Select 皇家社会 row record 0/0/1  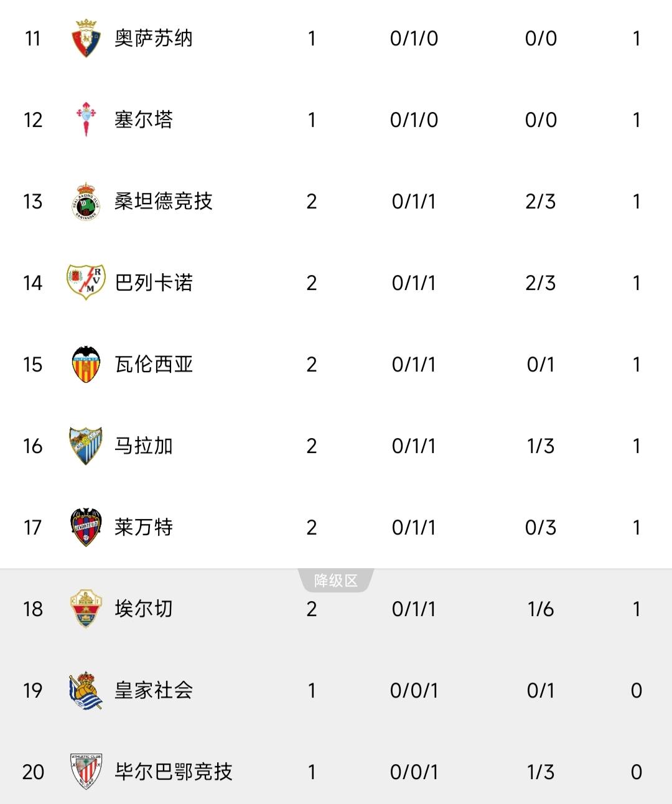(414, 690)
